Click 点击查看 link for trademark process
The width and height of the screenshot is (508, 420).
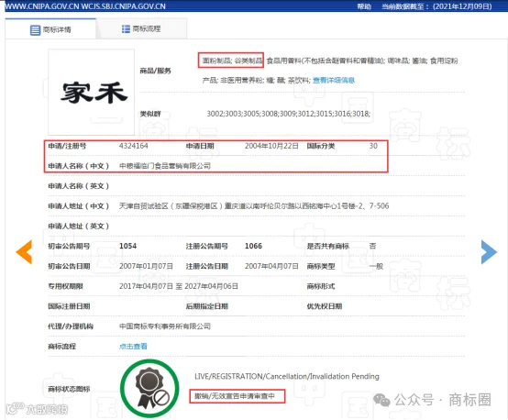[x=133, y=346]
